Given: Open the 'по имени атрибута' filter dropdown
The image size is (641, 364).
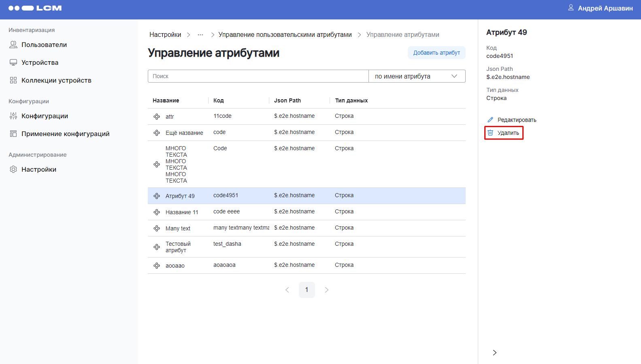Looking at the screenshot, I should (x=417, y=76).
